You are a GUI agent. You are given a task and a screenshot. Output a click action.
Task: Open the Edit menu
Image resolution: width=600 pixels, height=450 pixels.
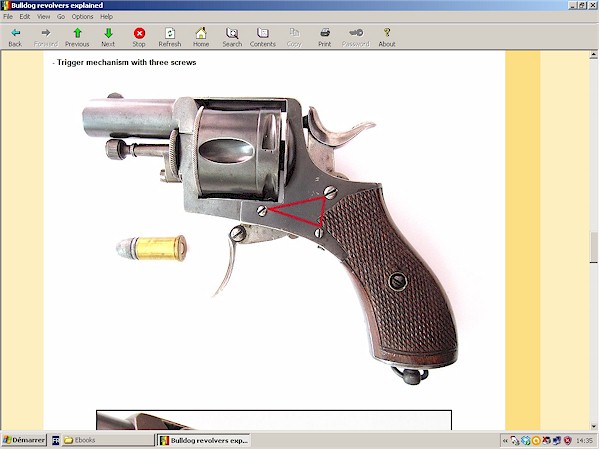coord(25,17)
